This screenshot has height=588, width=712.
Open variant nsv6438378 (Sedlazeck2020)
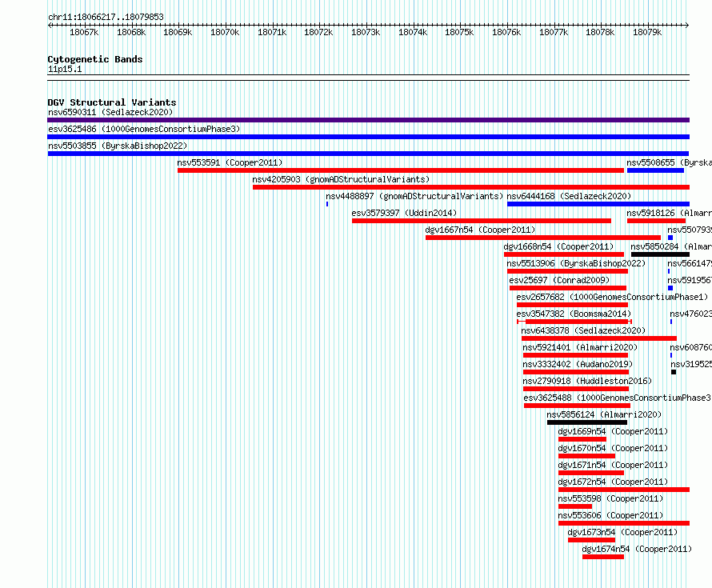tap(583, 330)
